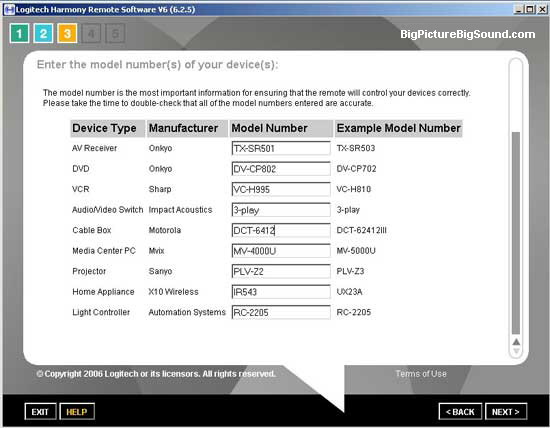Click example model DCT-62412III
The width and height of the screenshot is (550, 428).
[x=362, y=230]
